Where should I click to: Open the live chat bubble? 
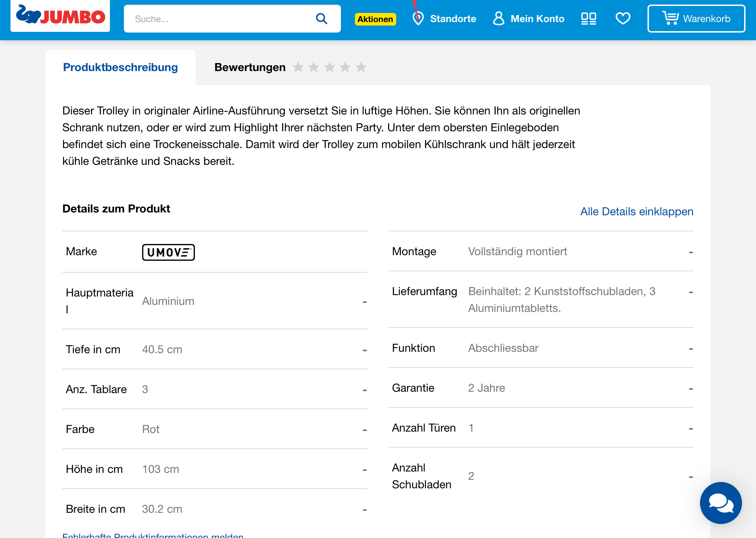721,503
